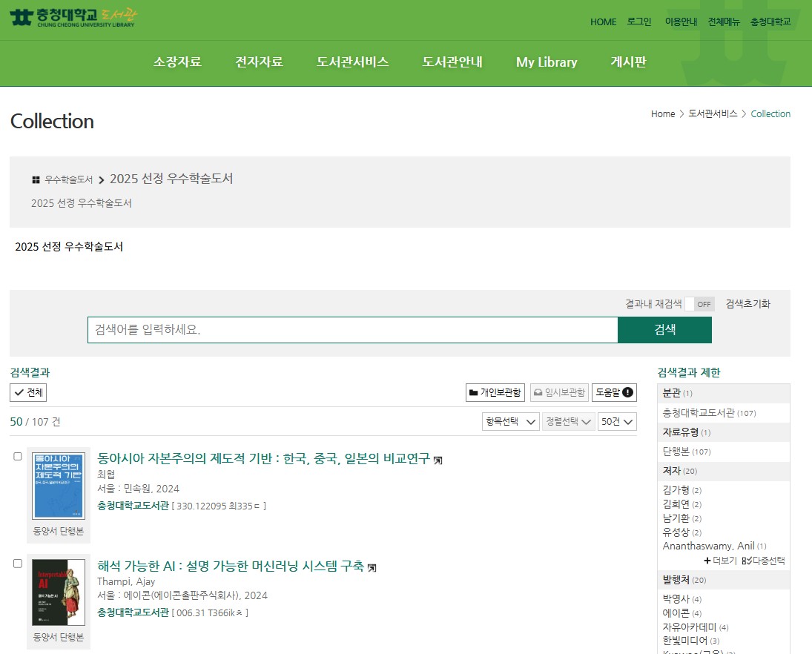Open the My Library menu

coord(547,63)
